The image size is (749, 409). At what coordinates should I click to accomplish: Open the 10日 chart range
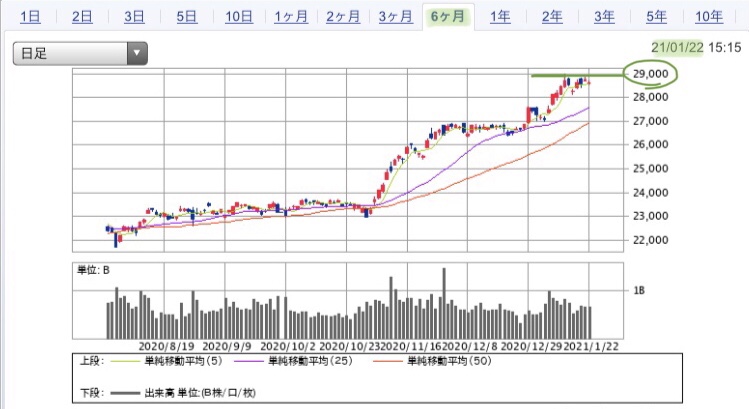point(239,17)
